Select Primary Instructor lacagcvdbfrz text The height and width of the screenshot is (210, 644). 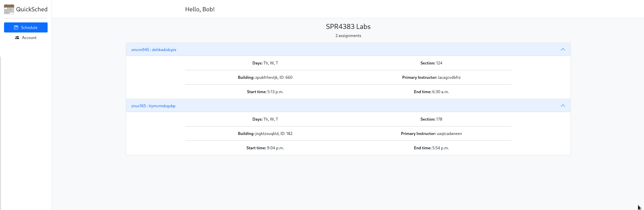click(x=431, y=77)
